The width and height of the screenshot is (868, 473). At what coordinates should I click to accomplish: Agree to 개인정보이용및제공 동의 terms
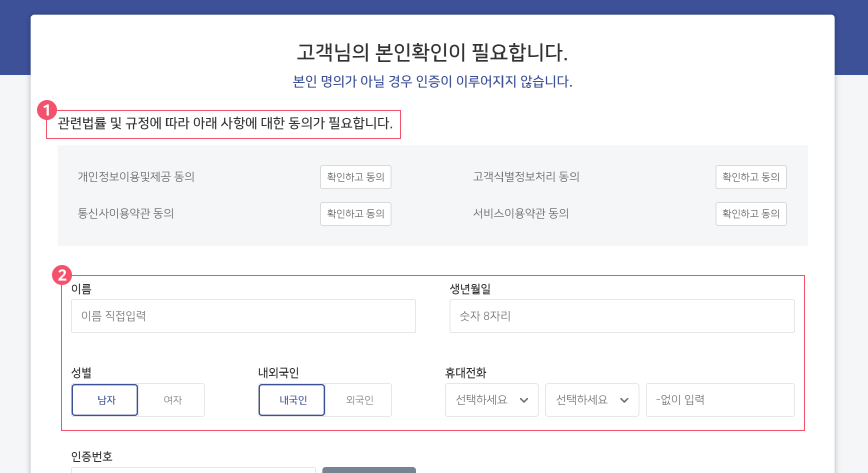click(x=355, y=177)
